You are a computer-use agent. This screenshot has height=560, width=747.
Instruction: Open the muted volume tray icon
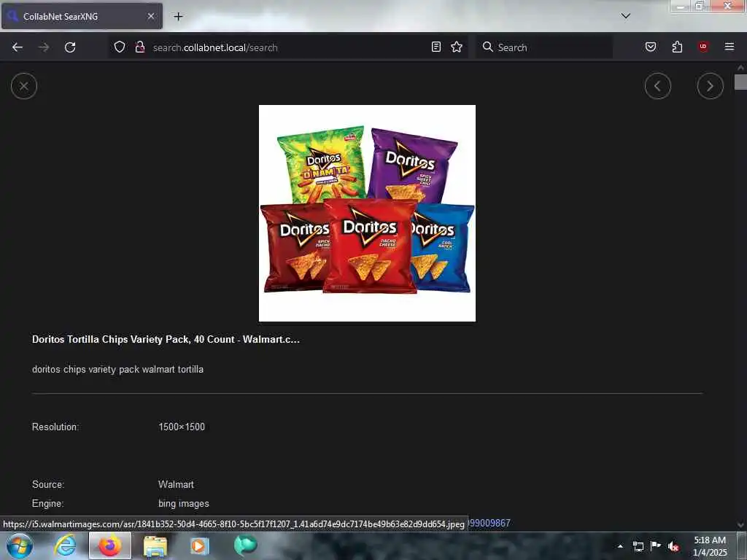click(673, 546)
